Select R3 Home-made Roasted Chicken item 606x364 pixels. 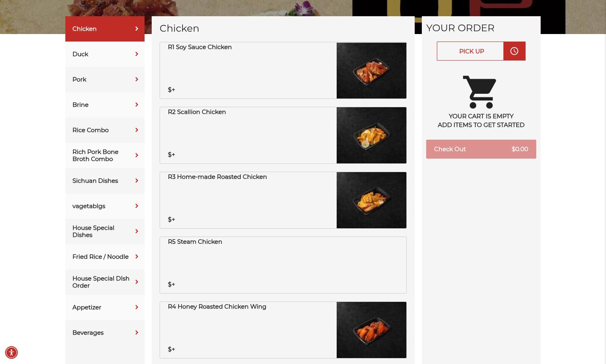(x=283, y=200)
